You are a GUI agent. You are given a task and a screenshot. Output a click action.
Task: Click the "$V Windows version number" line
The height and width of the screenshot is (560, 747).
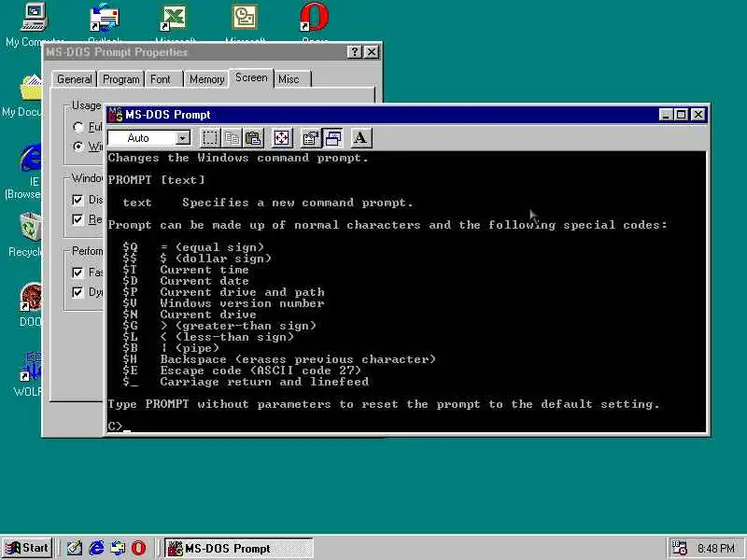pyautogui.click(x=223, y=303)
